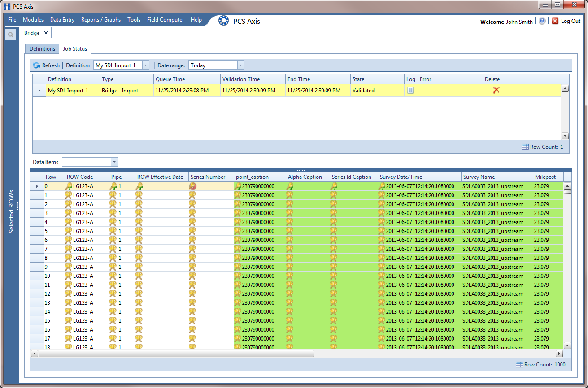Close the Bridge tab
This screenshot has width=588, height=388.
[46, 33]
